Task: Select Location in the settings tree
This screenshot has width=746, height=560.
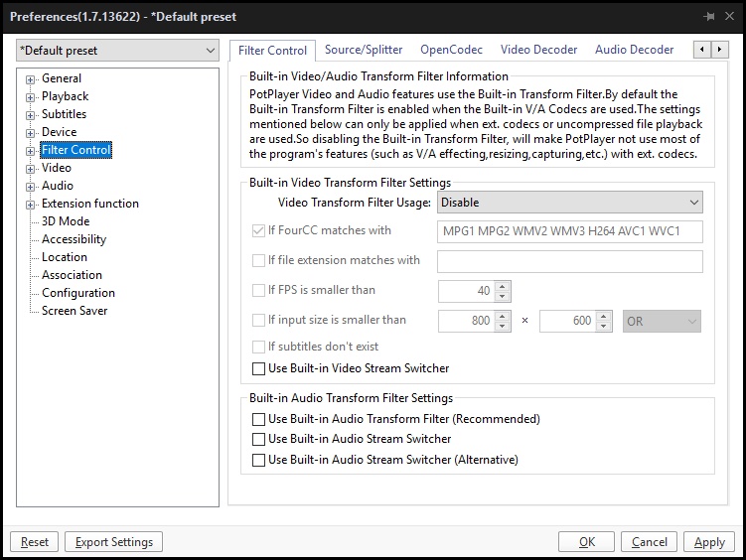Action: tap(65, 257)
